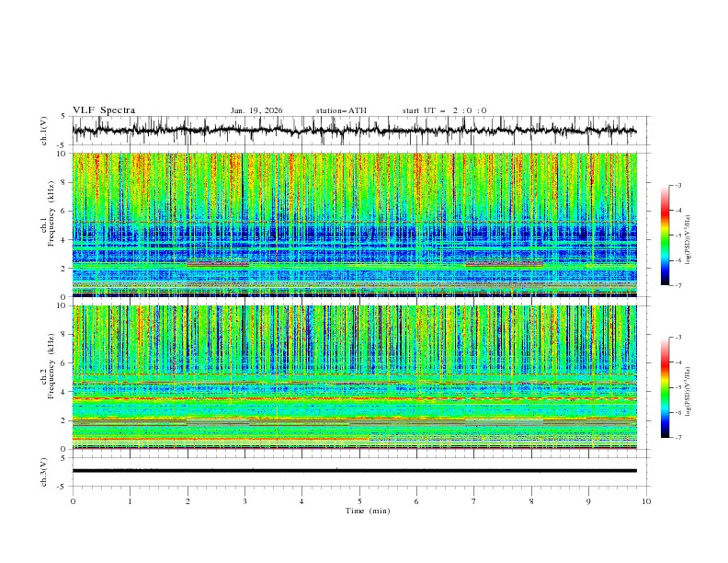This screenshot has width=728, height=563.
Task: Click the lower colorbar "log(PSD)(V²/Hz)" label
Action: 688,391
